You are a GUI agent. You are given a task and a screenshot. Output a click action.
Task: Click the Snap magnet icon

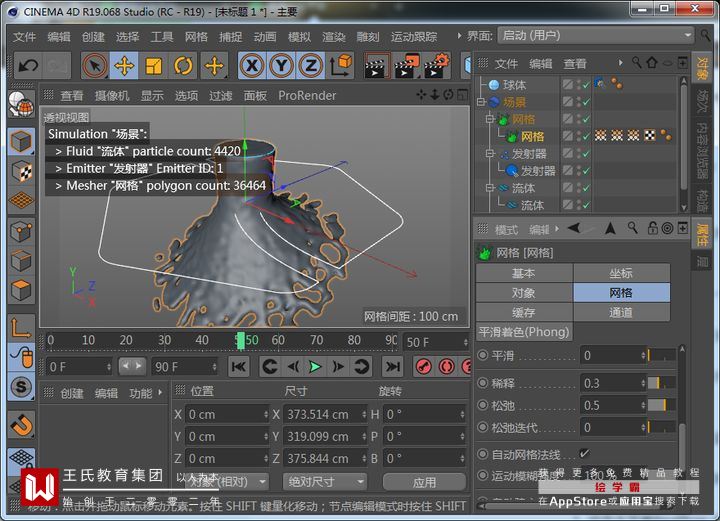(x=21, y=425)
